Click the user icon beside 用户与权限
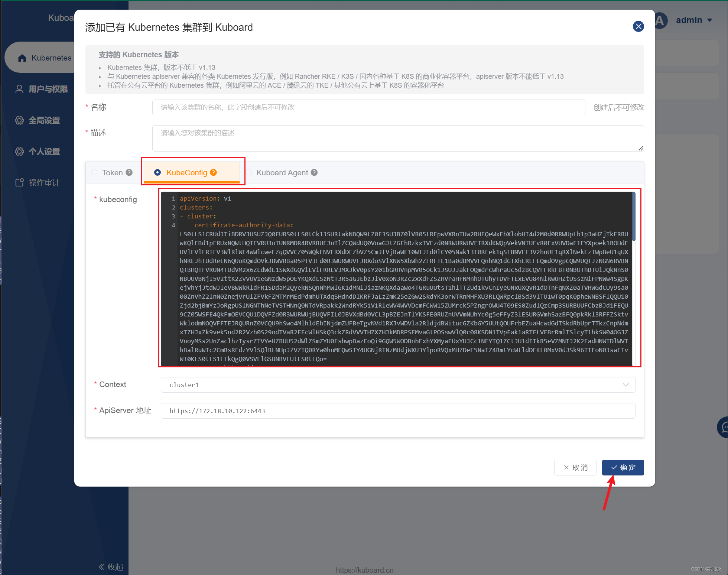This screenshot has width=728, height=575. pyautogui.click(x=19, y=89)
